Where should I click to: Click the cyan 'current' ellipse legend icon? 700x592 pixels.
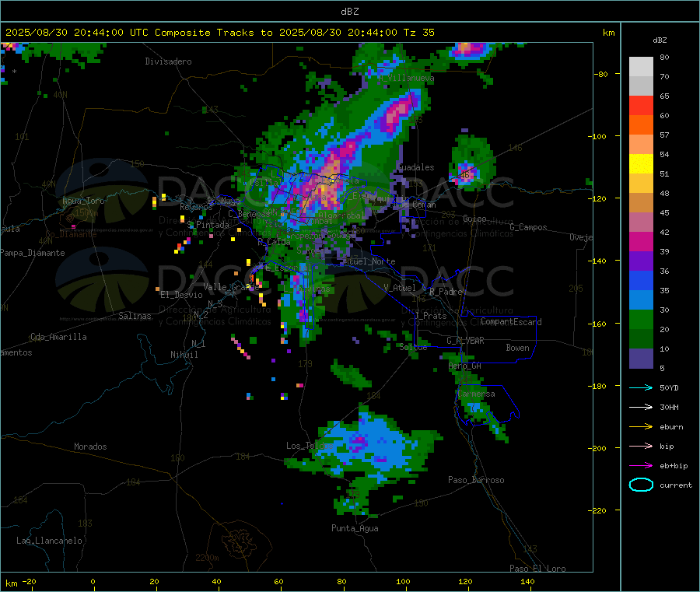pos(641,485)
